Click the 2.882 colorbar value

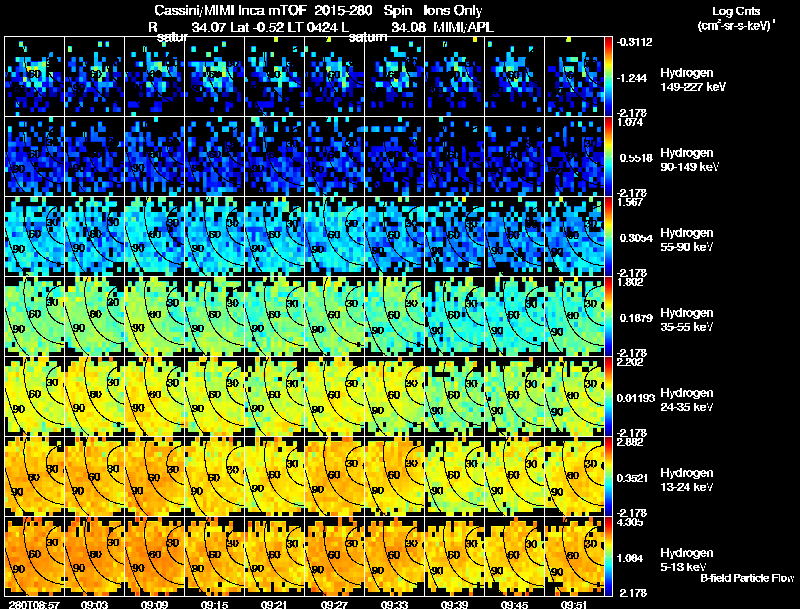point(630,443)
